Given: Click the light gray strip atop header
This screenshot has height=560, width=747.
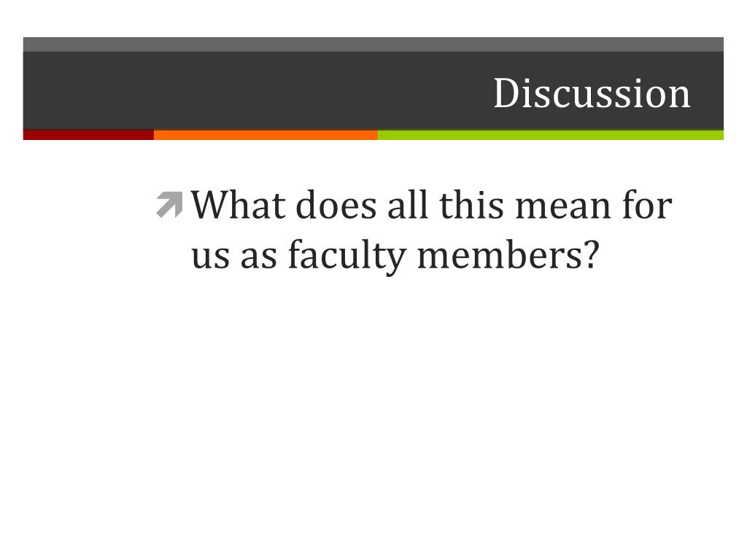Looking at the screenshot, I should coord(373,44).
